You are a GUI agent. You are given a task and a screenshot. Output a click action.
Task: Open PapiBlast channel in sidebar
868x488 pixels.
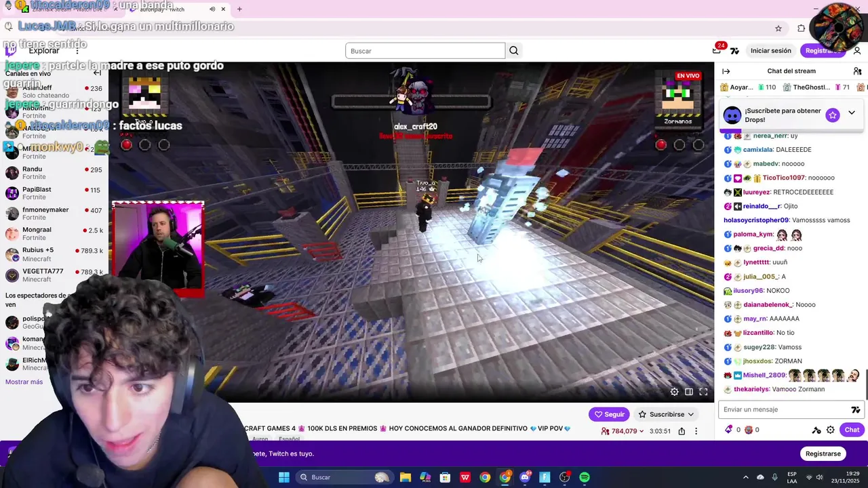tap(53, 193)
